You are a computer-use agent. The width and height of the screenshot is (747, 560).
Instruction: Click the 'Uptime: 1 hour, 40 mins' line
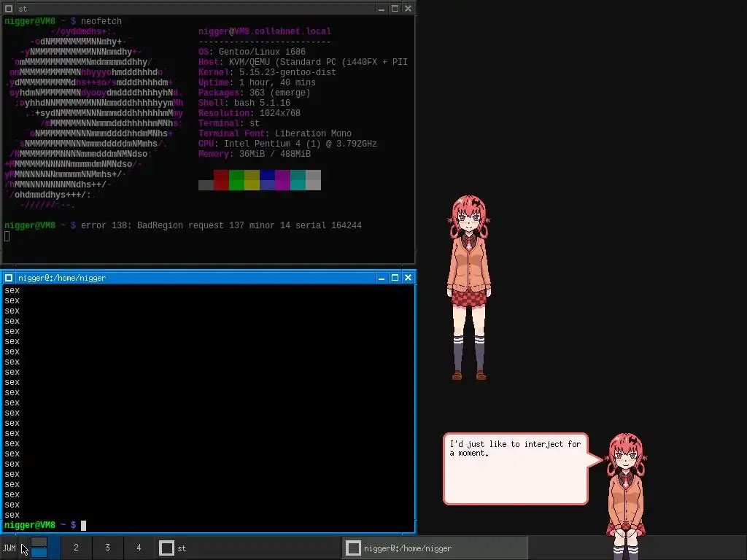[258, 82]
